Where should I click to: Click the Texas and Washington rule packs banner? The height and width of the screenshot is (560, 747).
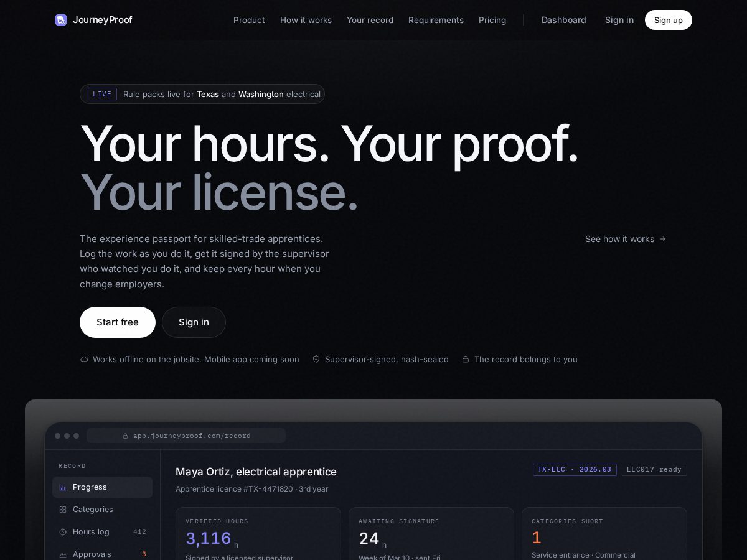pyautogui.click(x=202, y=94)
